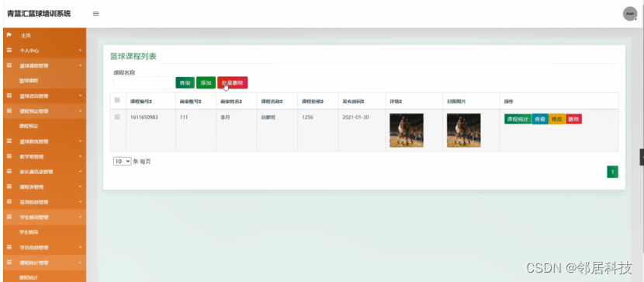Tick the select-all checkbox in table header

[117, 100]
